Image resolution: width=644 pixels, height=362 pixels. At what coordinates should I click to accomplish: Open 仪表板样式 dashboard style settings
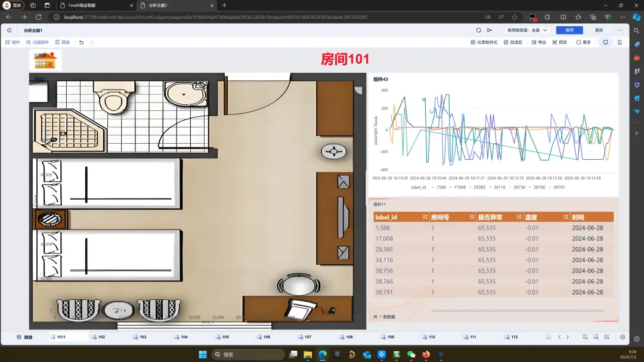[484, 42]
